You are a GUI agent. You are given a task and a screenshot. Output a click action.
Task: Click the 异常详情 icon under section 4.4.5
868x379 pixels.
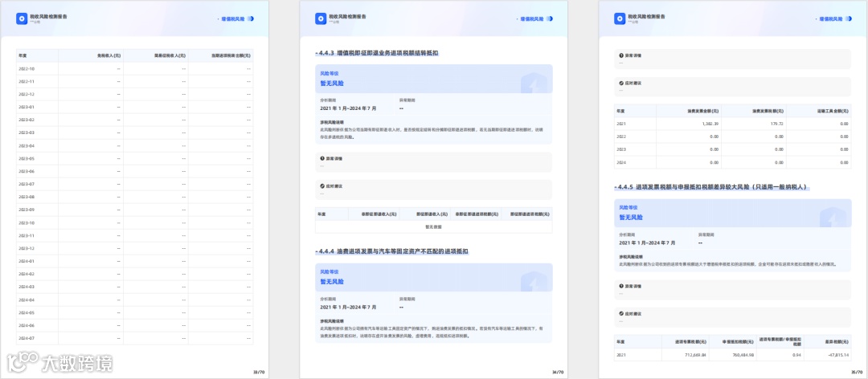point(621,286)
